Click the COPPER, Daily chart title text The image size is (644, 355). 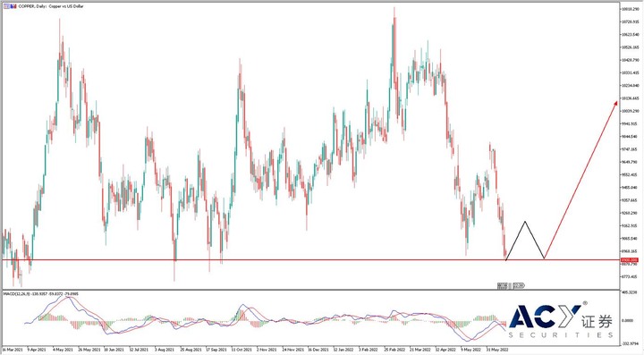(x=51, y=6)
